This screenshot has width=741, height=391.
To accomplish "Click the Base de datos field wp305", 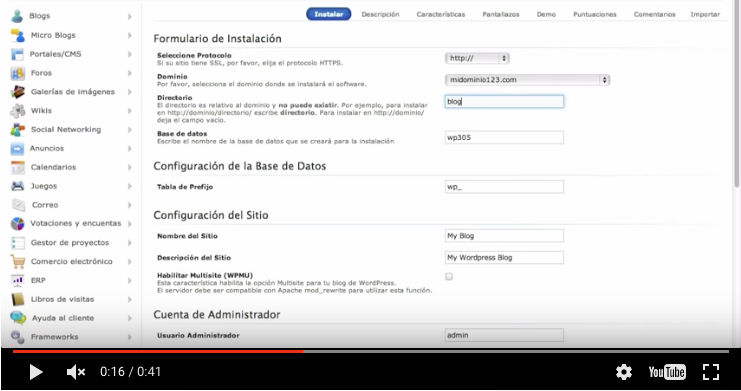I will click(504, 138).
